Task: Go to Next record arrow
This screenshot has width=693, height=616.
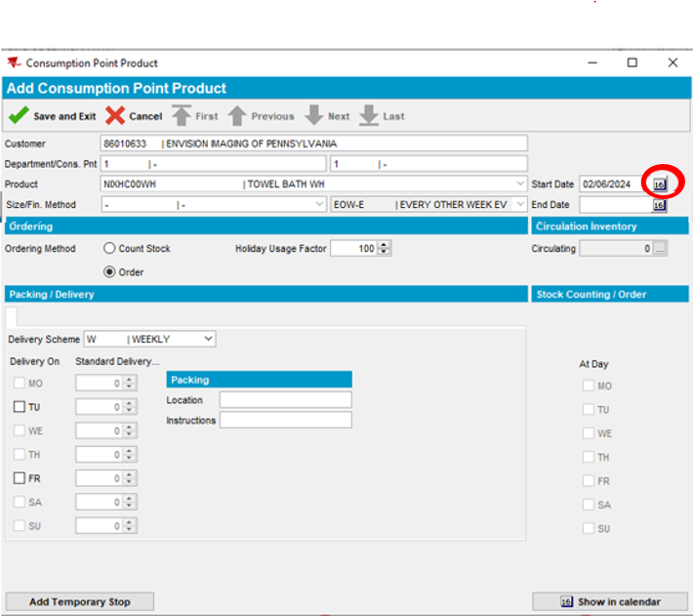Action: pyautogui.click(x=313, y=115)
